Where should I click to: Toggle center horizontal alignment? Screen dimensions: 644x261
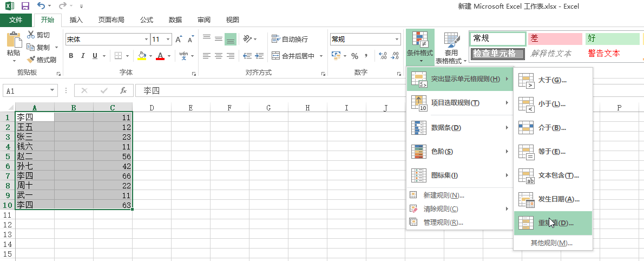(219, 55)
